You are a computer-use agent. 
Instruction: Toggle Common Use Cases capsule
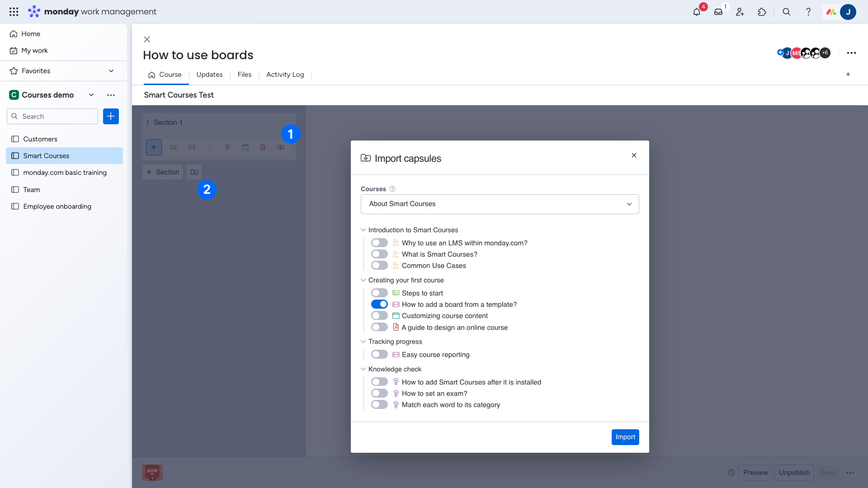(379, 265)
